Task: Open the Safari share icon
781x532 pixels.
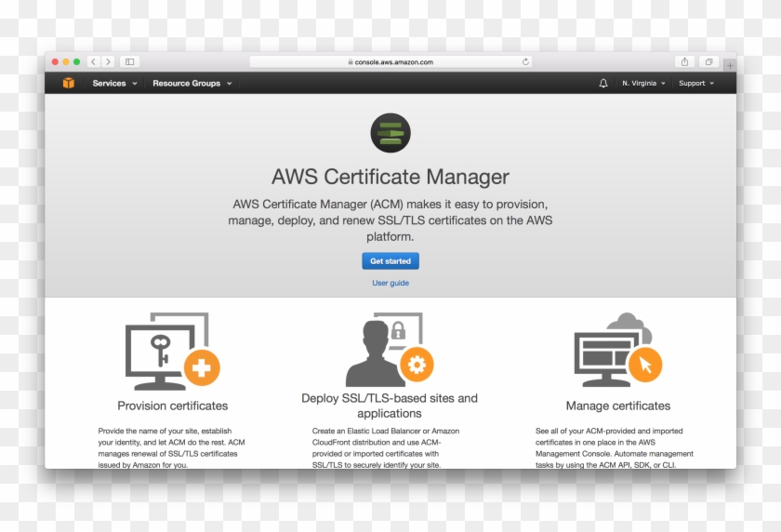Action: (685, 61)
